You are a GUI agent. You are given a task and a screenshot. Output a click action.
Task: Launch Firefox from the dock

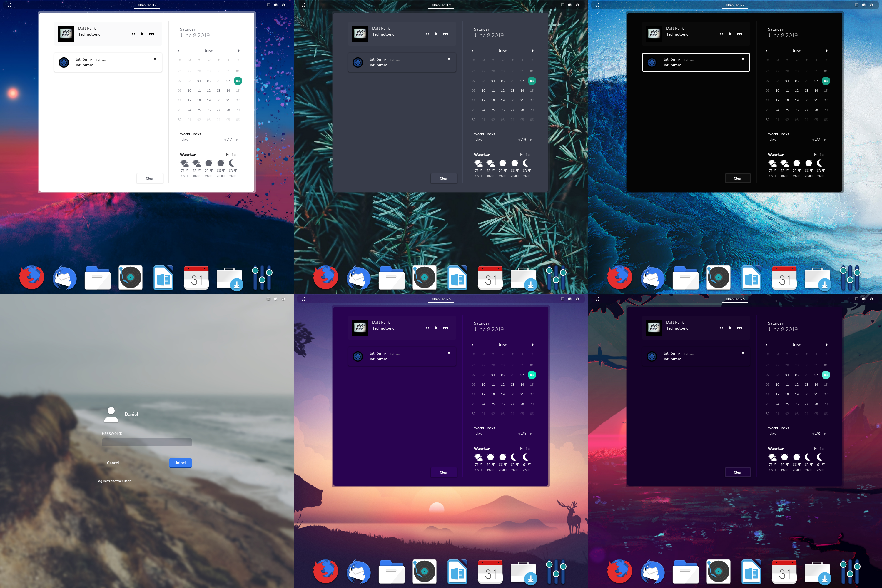coord(31,278)
